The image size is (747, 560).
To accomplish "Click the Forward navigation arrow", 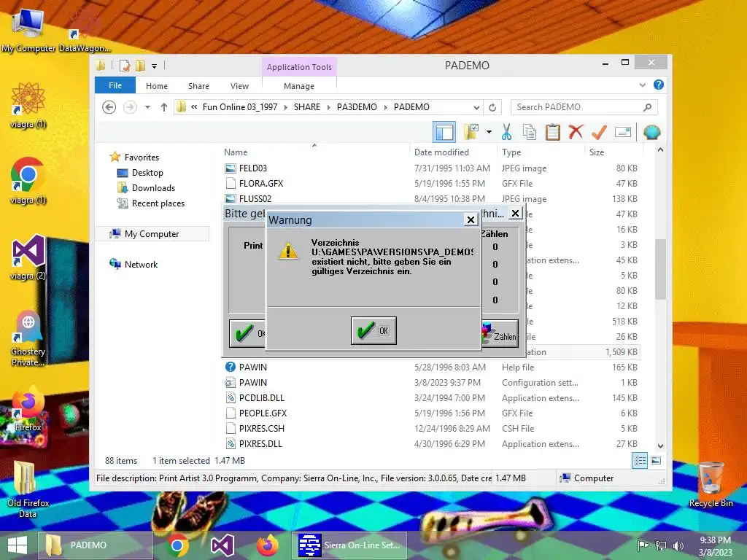I will point(130,107).
